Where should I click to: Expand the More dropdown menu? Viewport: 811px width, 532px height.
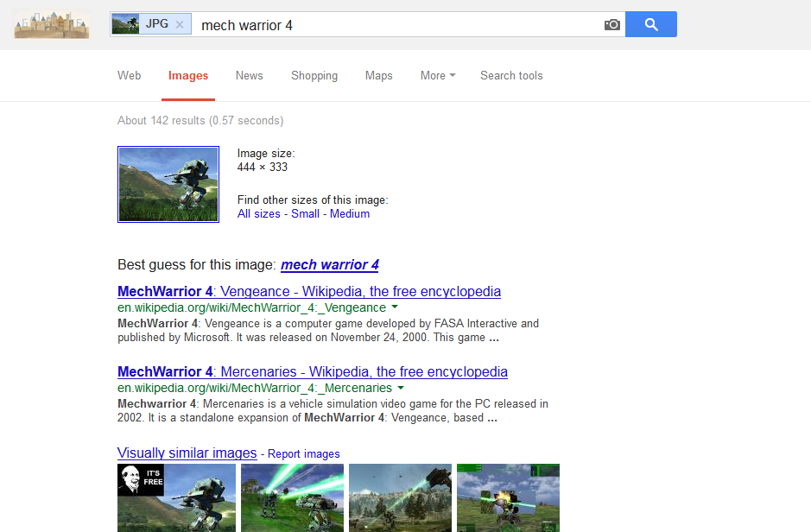pos(437,75)
